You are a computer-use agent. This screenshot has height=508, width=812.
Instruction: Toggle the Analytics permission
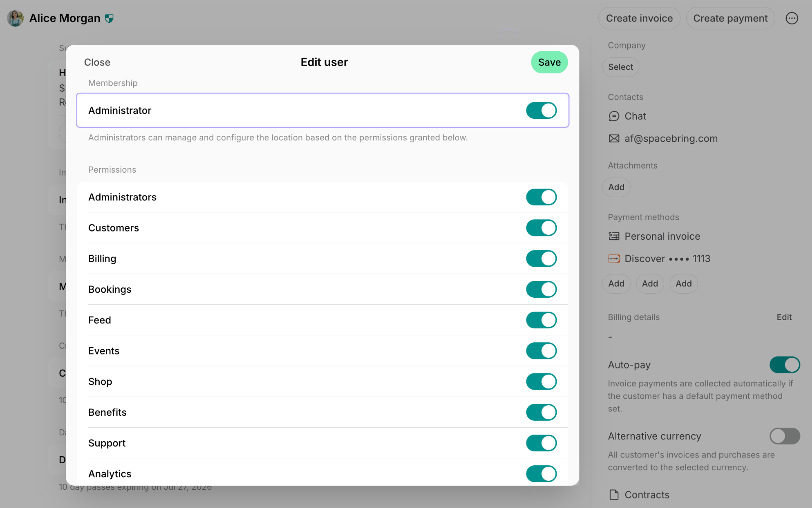541,474
